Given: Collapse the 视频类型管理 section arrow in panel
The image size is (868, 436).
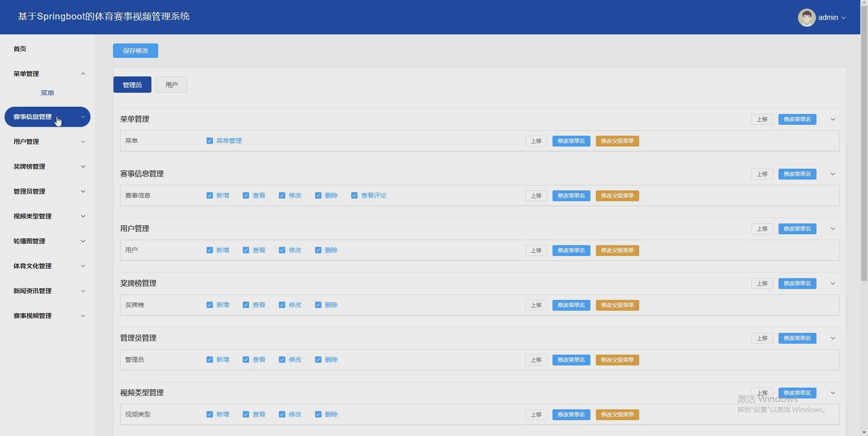Looking at the screenshot, I should pyautogui.click(x=833, y=393).
